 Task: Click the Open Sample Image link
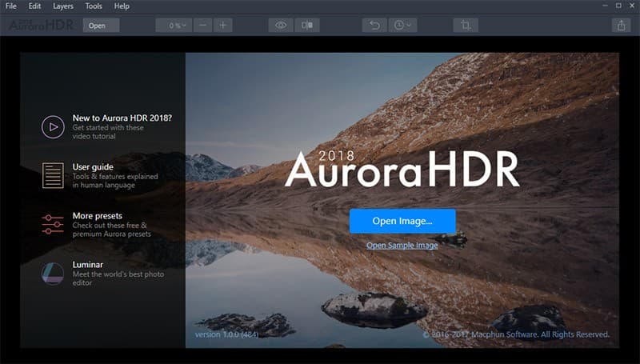[x=402, y=246]
